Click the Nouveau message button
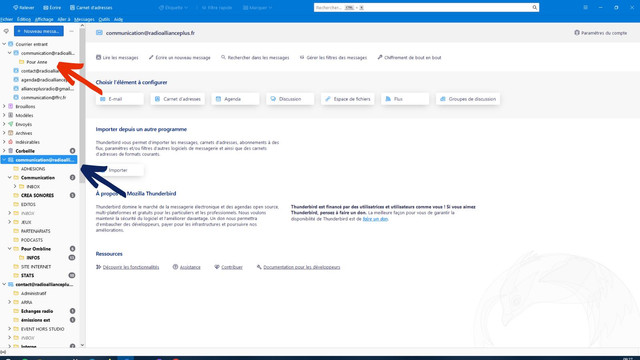This screenshot has width=640, height=360. [x=39, y=31]
